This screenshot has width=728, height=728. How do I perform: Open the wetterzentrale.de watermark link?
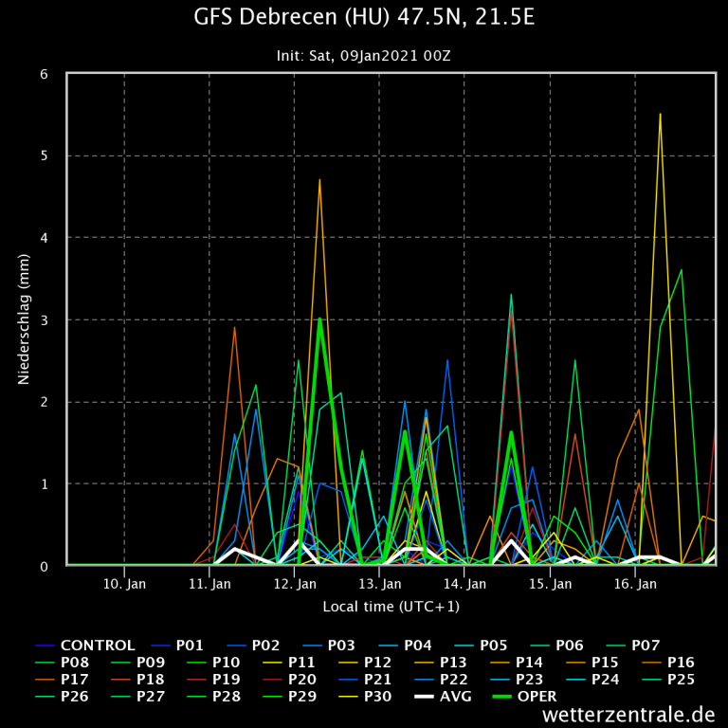pos(628,715)
